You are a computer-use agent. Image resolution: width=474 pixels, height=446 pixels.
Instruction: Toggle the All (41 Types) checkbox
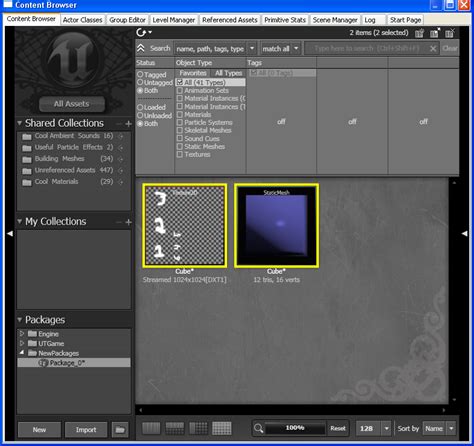click(180, 82)
